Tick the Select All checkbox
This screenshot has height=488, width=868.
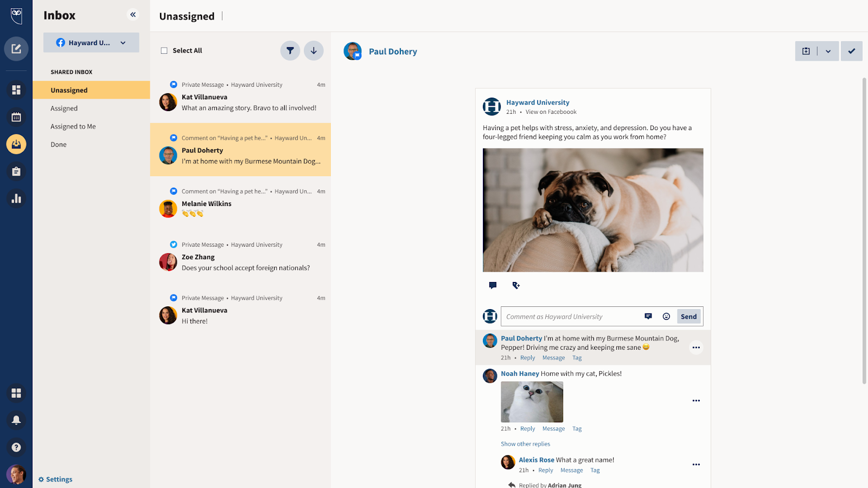[x=163, y=50]
